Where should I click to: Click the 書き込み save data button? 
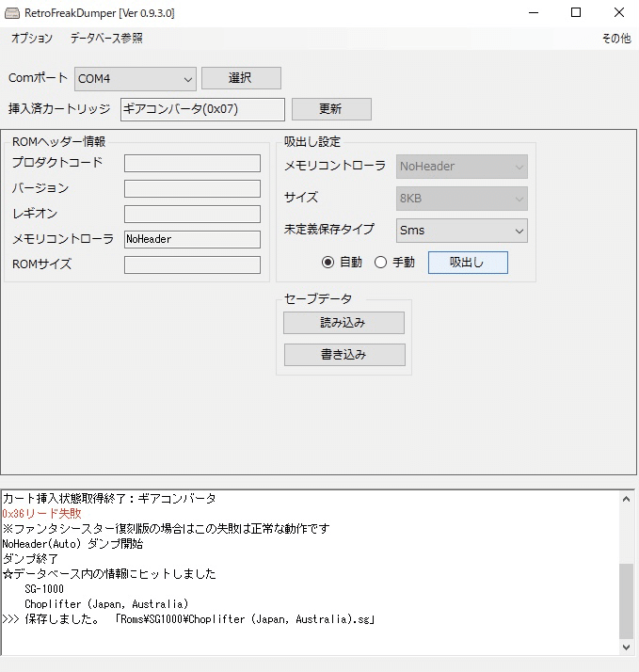[344, 355]
